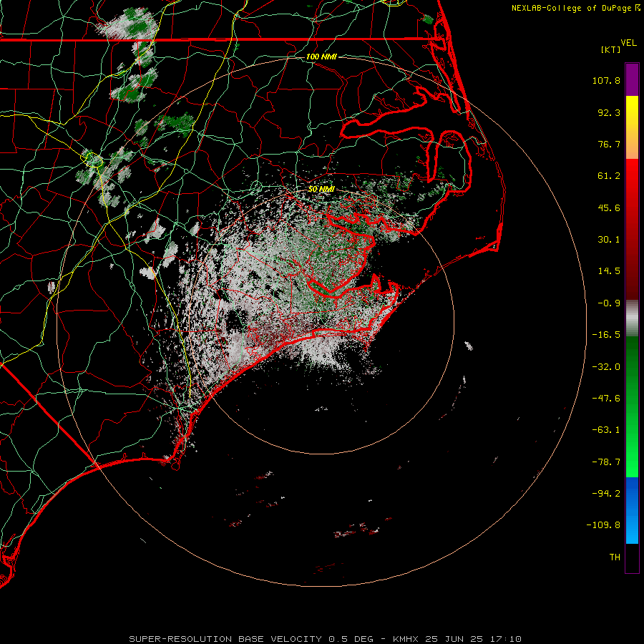Click the 61.2 legend value
The image size is (644, 644).
[x=609, y=176]
